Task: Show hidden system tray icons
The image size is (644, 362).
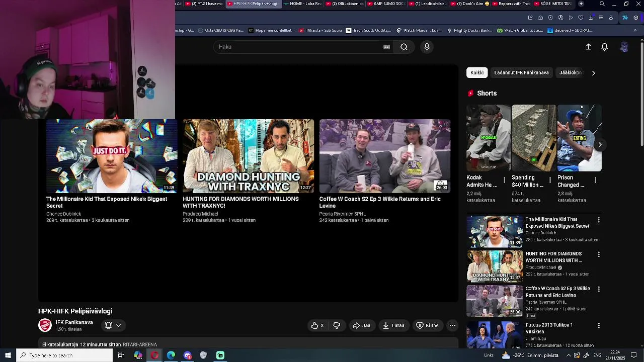Action: point(569,355)
